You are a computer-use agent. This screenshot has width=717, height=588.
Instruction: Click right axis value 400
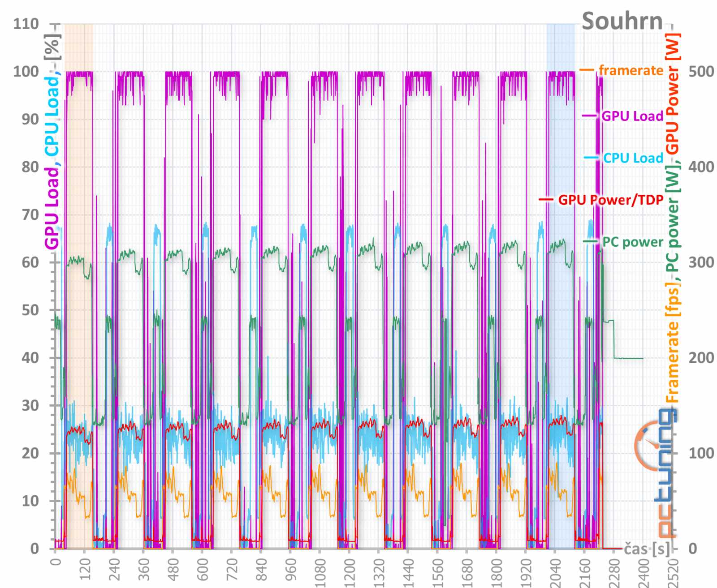point(701,167)
